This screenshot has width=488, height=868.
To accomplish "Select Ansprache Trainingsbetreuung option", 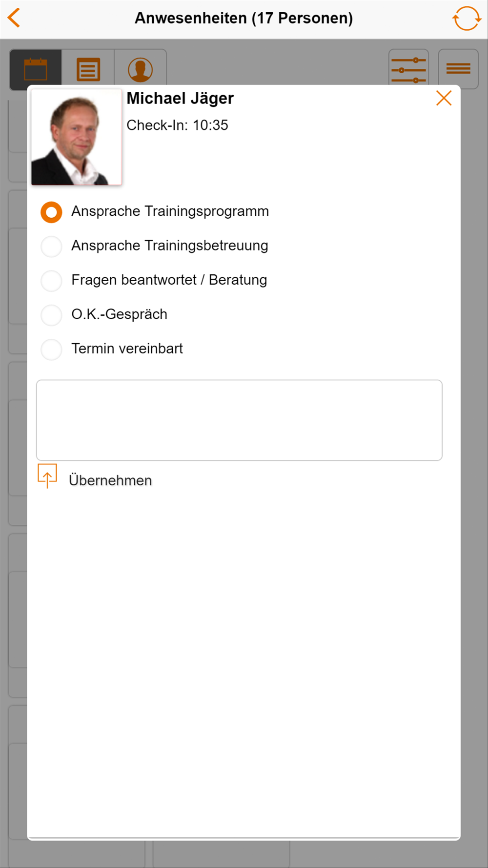I will tap(51, 247).
